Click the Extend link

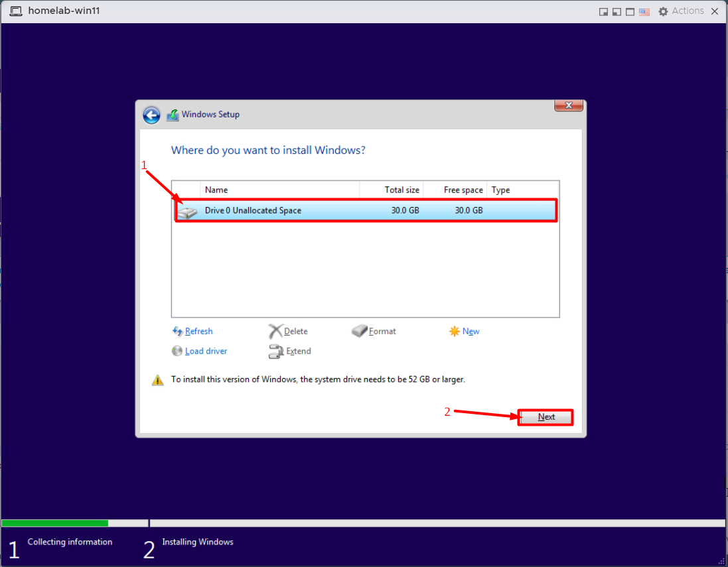coord(299,351)
